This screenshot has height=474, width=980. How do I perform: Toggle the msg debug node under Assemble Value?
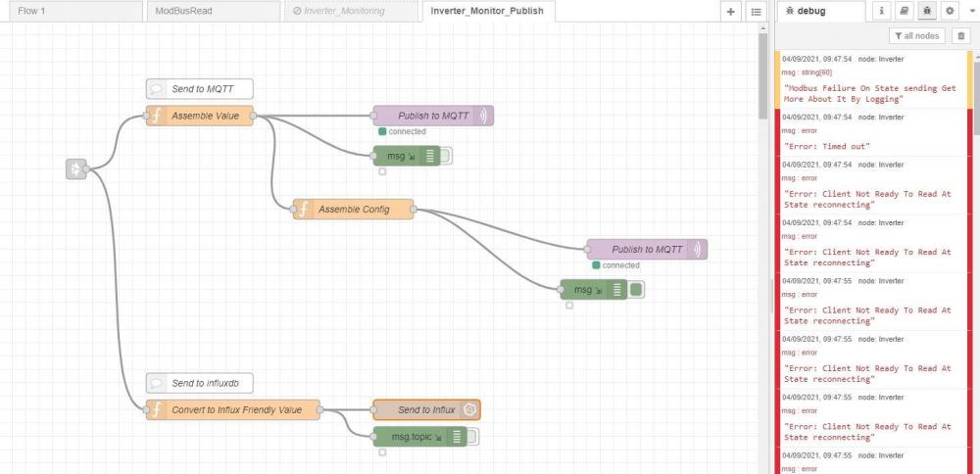tap(446, 156)
